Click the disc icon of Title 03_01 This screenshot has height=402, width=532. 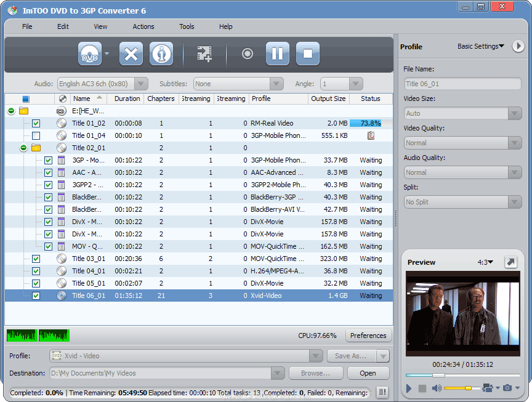tap(62, 259)
